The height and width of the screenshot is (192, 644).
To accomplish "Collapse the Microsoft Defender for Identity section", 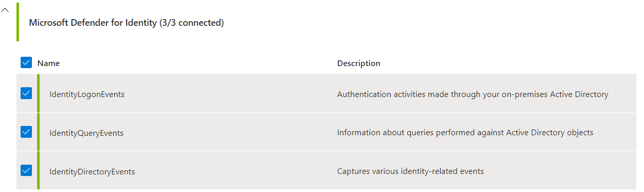I will pos(5,10).
